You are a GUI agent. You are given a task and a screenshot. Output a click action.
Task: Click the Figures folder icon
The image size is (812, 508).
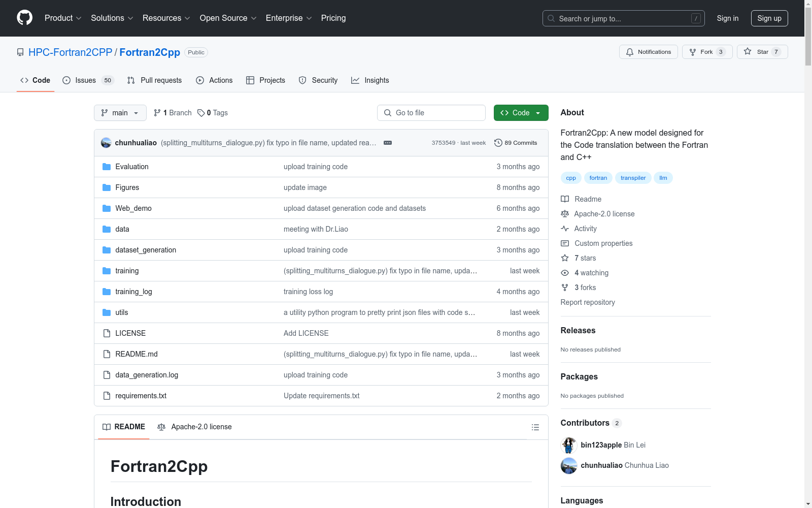coord(107,187)
